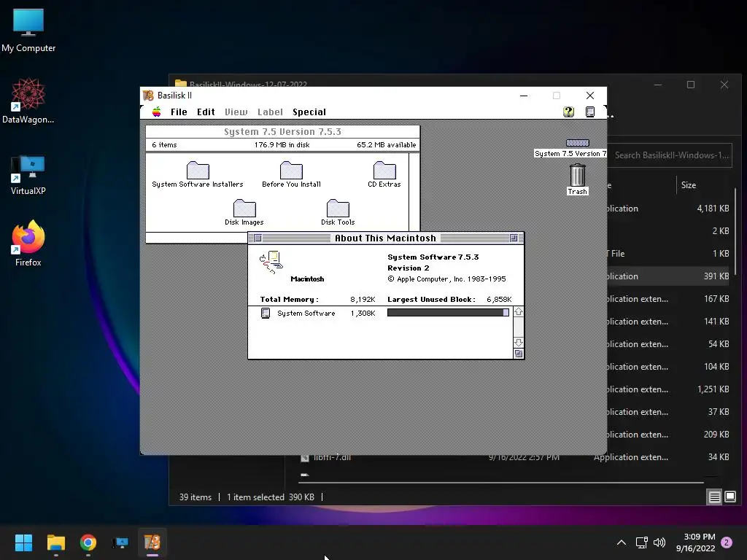Click the remote desktop taskbar icon
Viewport: 747px width, 560px height.
click(x=120, y=542)
